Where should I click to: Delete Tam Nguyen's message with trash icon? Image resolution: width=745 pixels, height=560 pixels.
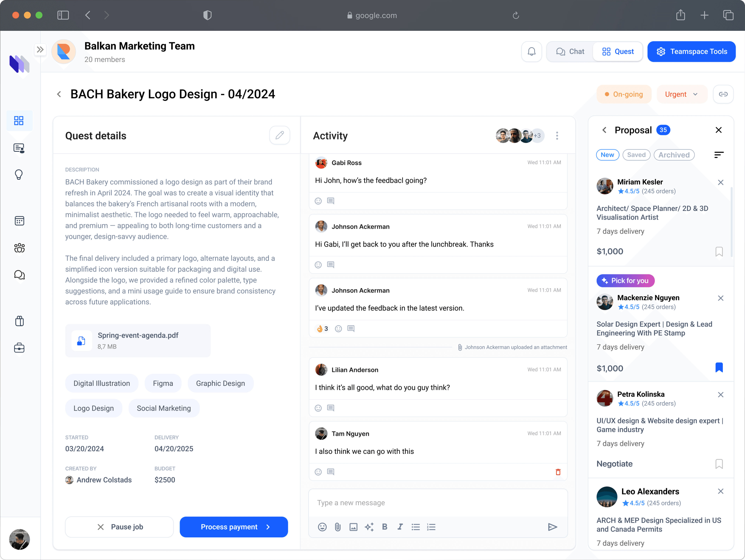[x=558, y=472]
